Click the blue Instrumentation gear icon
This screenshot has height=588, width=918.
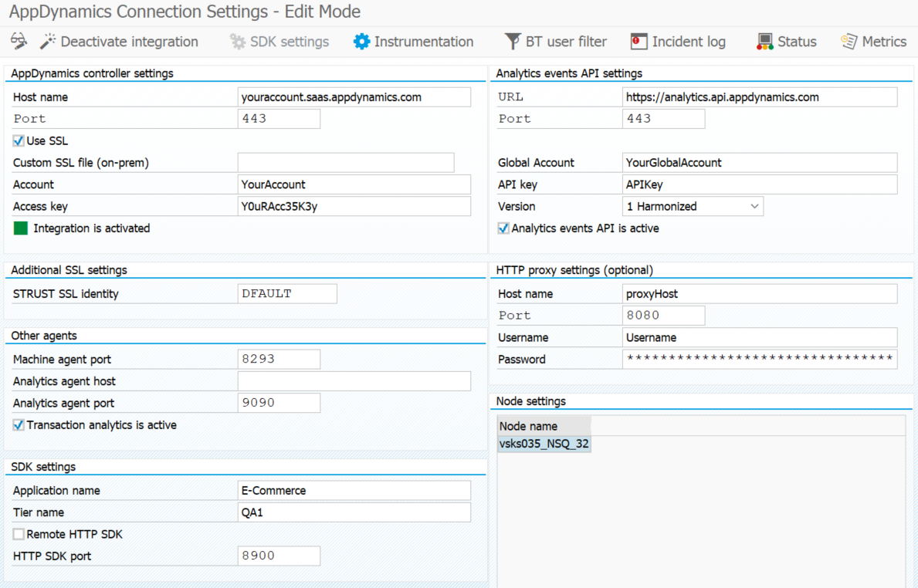click(362, 42)
